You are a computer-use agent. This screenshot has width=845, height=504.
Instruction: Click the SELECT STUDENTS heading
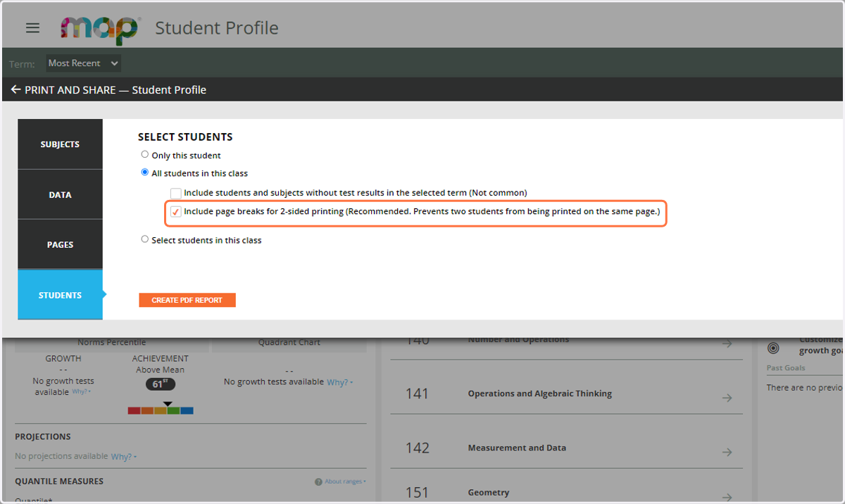click(185, 137)
